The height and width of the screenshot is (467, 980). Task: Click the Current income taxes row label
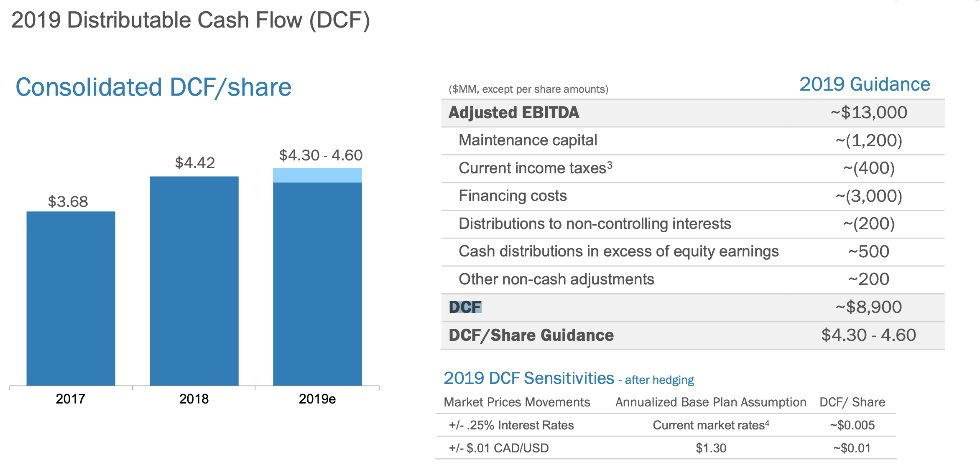(535, 168)
